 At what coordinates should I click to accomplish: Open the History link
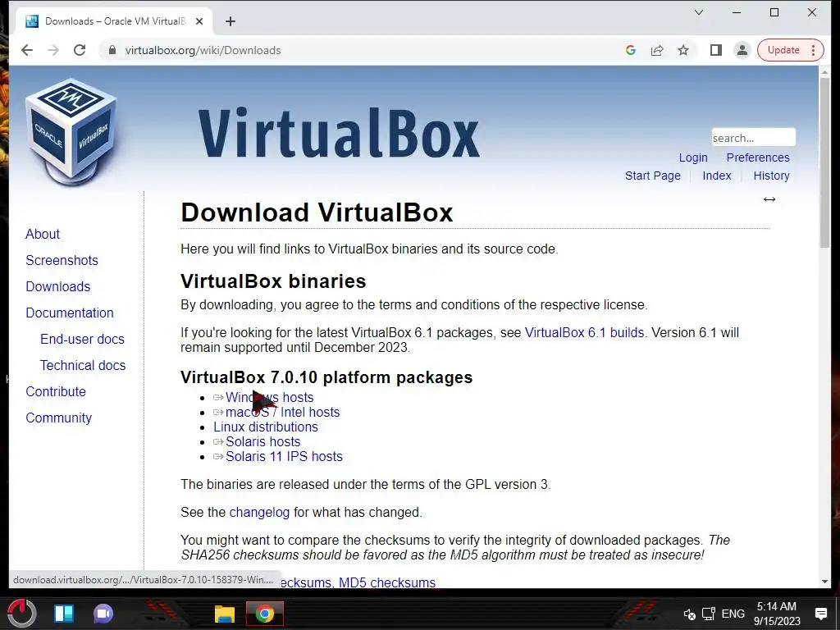tap(771, 176)
